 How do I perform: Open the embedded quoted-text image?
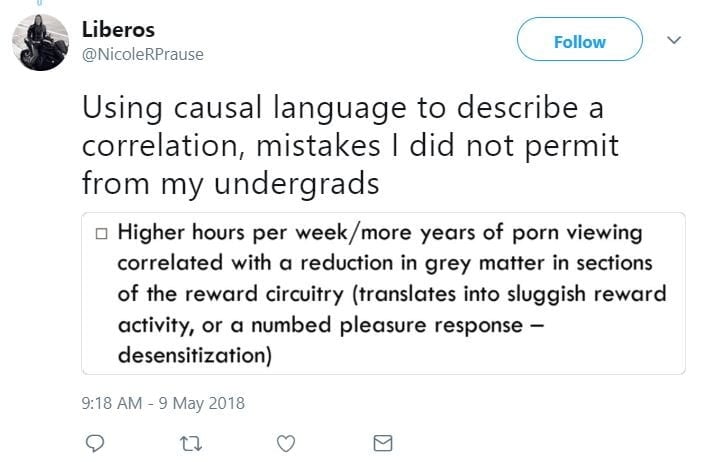coord(383,293)
